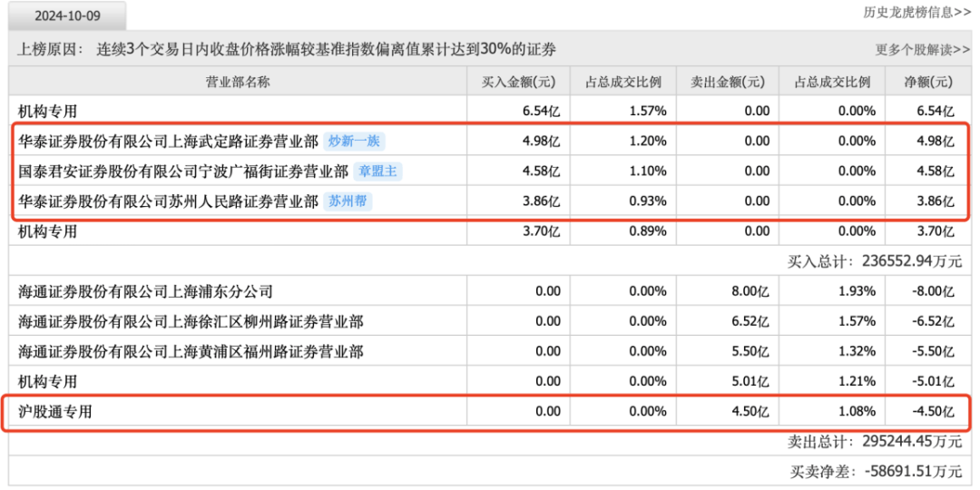
Task: Click the 4.98亿 buy amount cell
Action: [x=541, y=142]
